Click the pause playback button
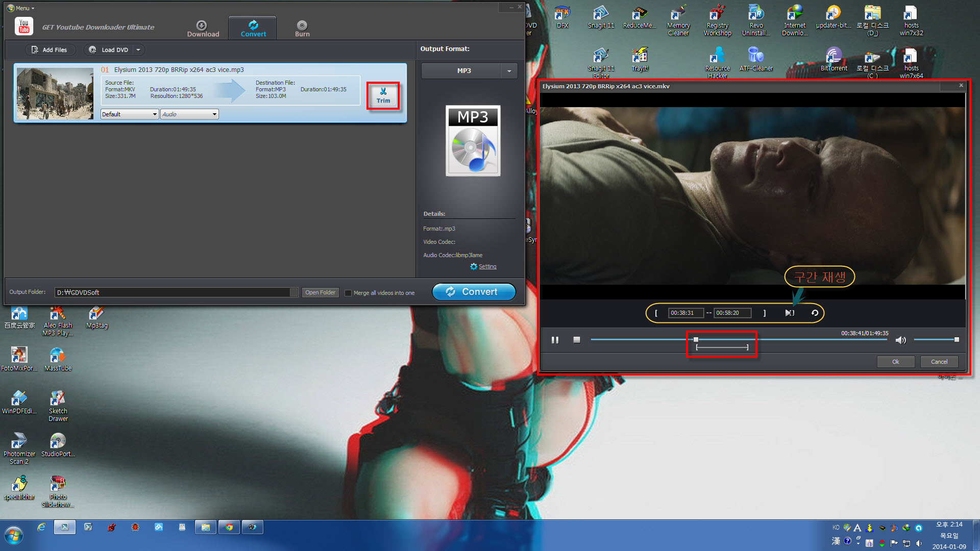The width and height of the screenshot is (980, 551). point(556,339)
